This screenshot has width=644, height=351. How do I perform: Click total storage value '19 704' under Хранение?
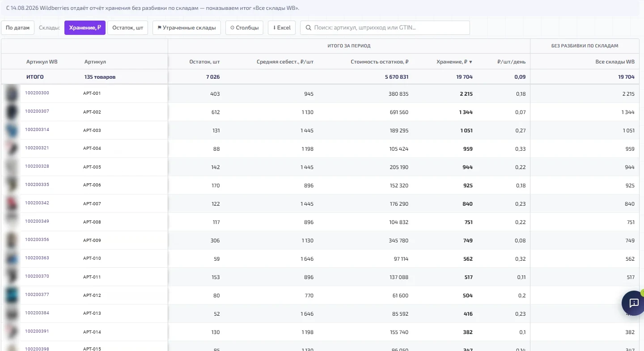pyautogui.click(x=464, y=77)
